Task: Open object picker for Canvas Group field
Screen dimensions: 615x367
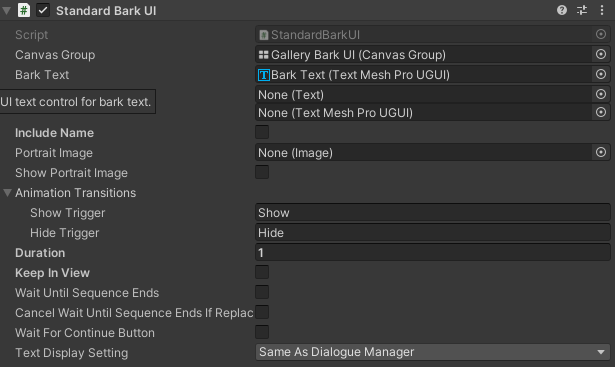Action: 601,55
